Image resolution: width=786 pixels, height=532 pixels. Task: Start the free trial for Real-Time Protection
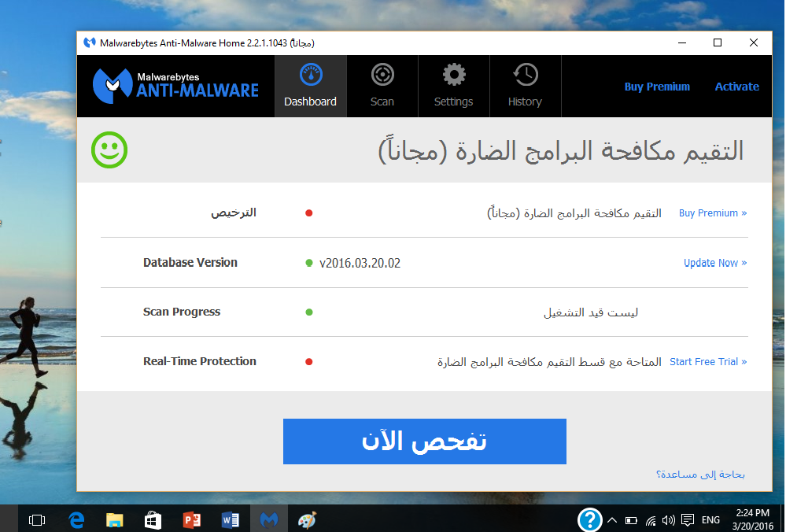(708, 361)
